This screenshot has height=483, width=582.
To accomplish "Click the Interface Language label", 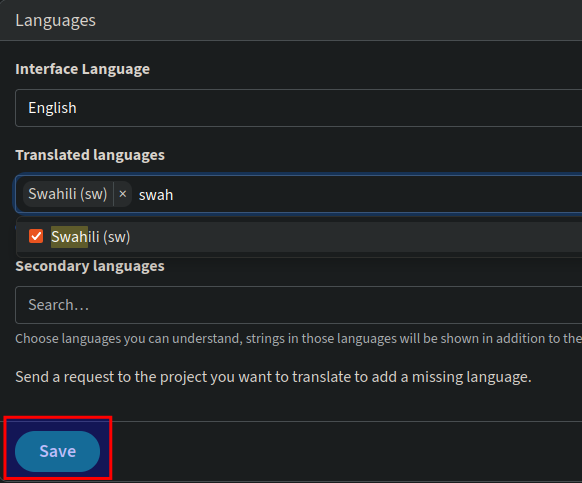I will click(82, 69).
